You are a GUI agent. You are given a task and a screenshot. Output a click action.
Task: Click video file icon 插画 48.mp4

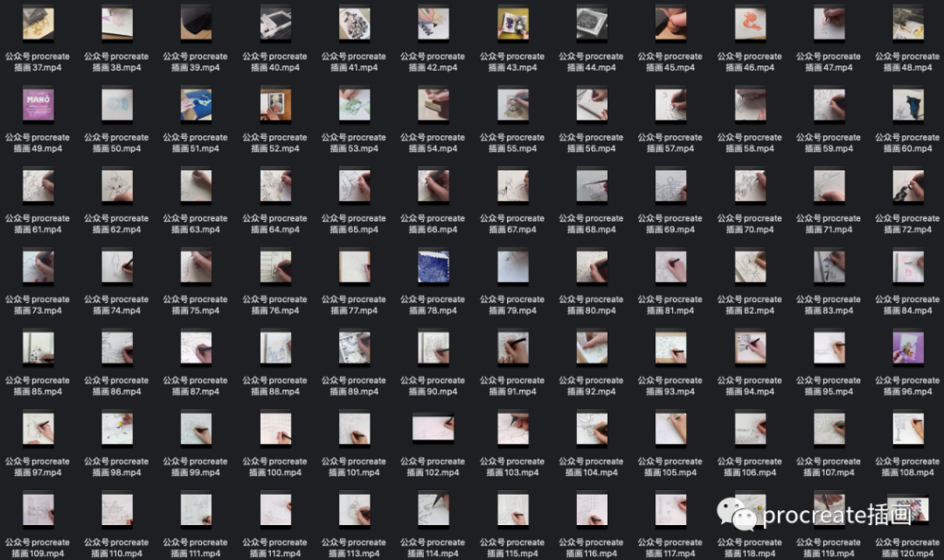[907, 23]
